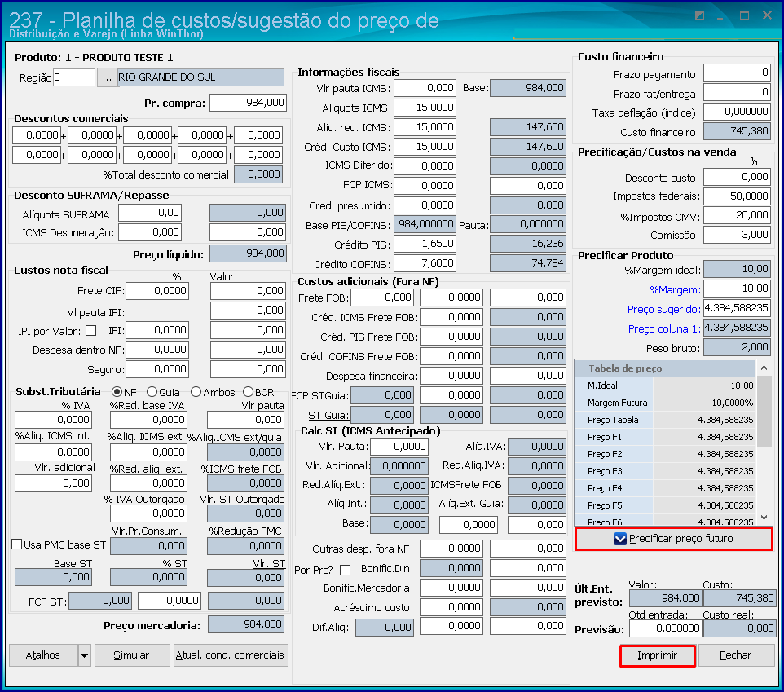Click the ICMS Diferido percentage field
Screen dimensions: 784x692
click(x=425, y=166)
